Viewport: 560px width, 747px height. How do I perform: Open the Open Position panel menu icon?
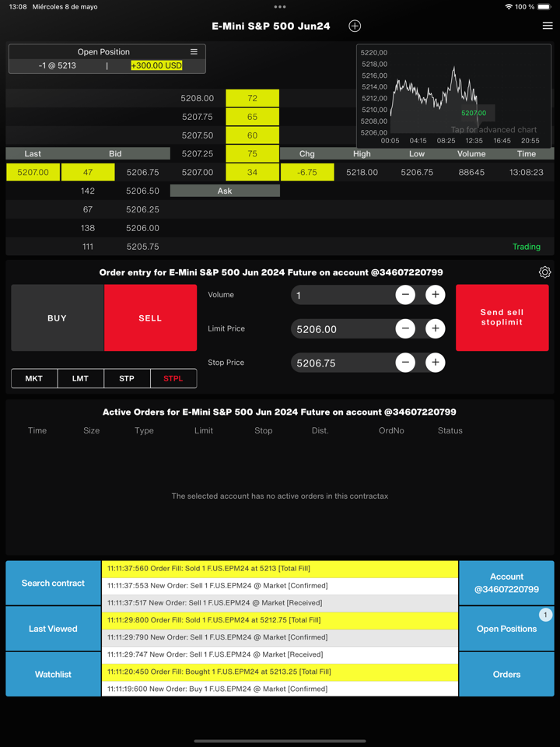(194, 52)
